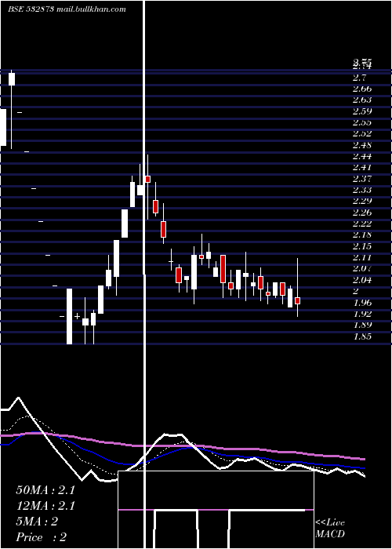Viewport: 392px width, 549px height.
Task: Select the Price : 2 readout
Action: 42,537
